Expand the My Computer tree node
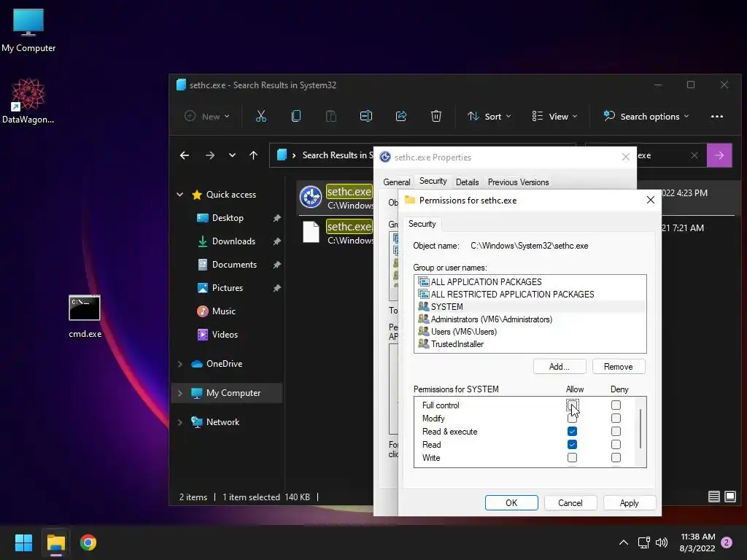This screenshot has width=747, height=560. pyautogui.click(x=180, y=393)
